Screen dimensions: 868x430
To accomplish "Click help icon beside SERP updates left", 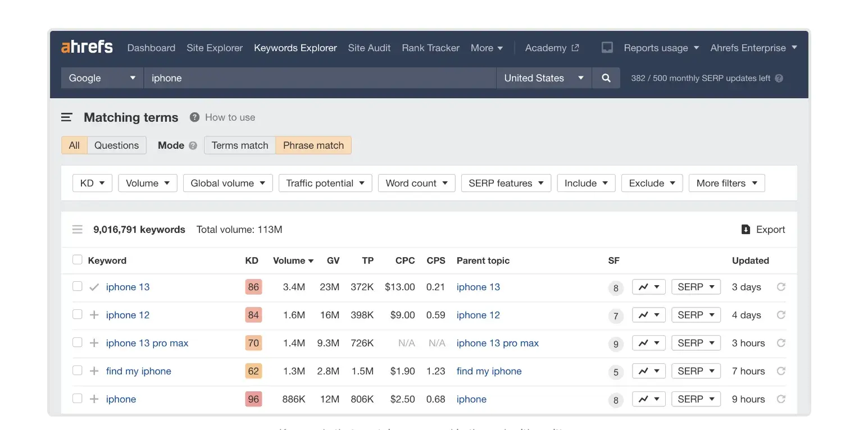I will point(779,79).
